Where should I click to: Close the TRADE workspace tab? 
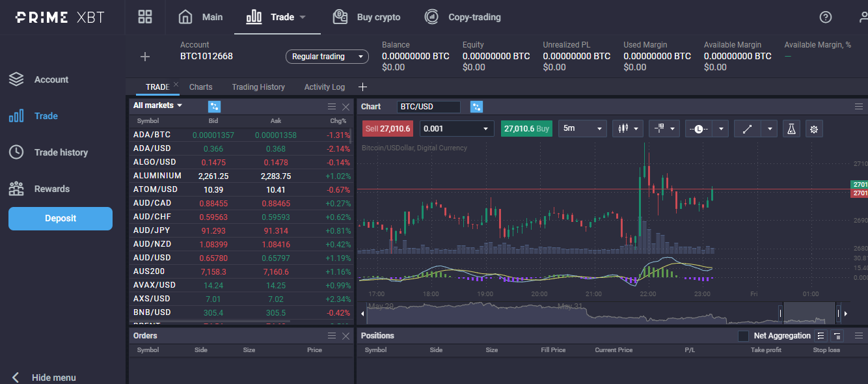[x=176, y=84]
